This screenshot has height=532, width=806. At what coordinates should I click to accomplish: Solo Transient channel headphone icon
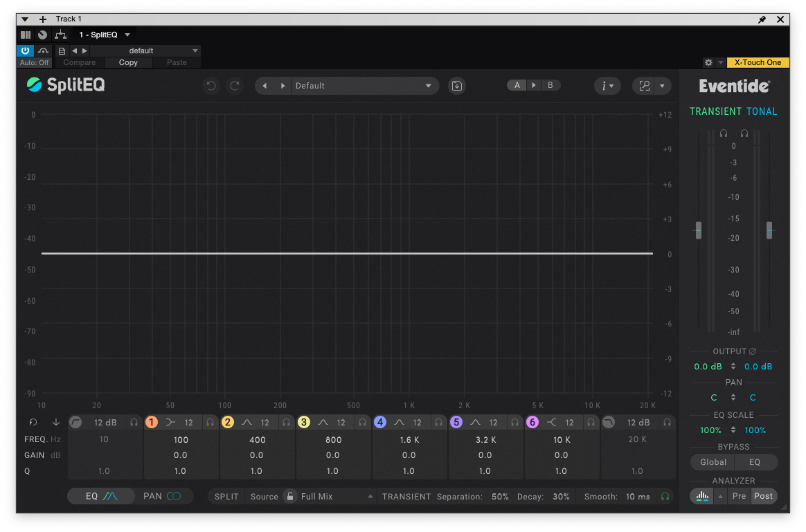pyautogui.click(x=724, y=133)
